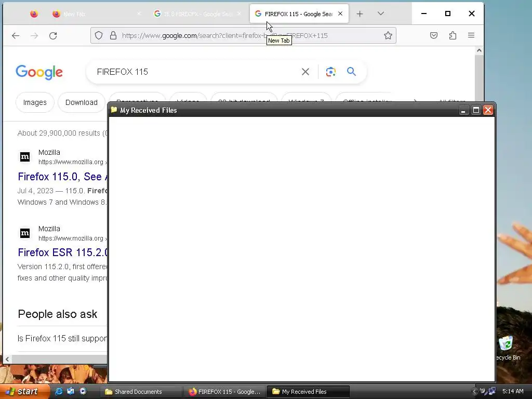
Task: Open Firefox hamburger application menu
Action: [471, 35]
